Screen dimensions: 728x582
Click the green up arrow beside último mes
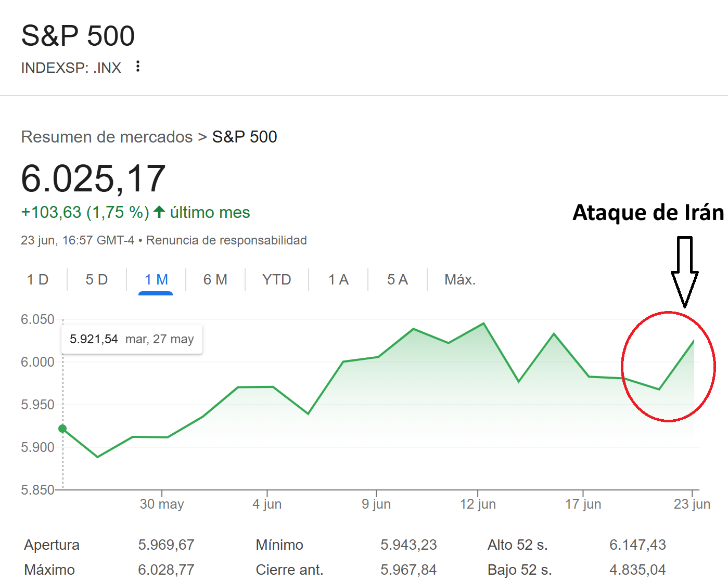pyautogui.click(x=160, y=212)
